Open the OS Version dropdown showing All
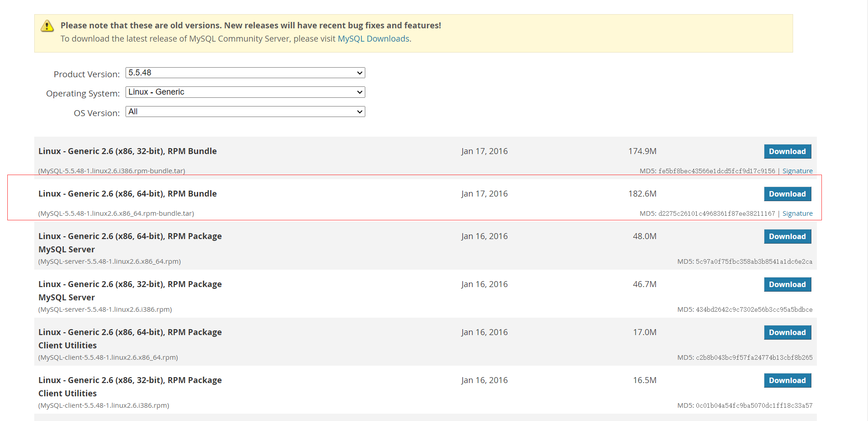Image resolution: width=868 pixels, height=421 pixels. click(x=245, y=112)
